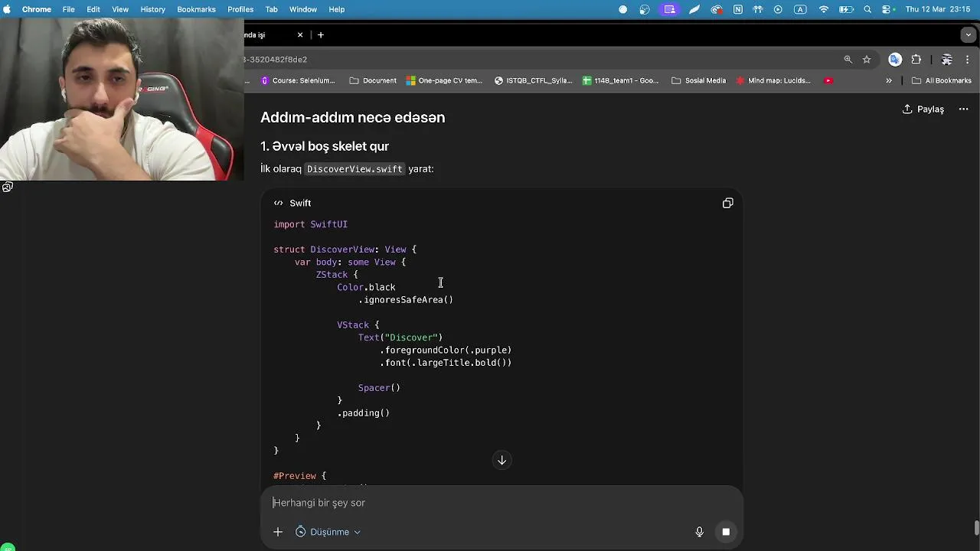Open the Apple menu
The image size is (980, 551).
pyautogui.click(x=8, y=9)
